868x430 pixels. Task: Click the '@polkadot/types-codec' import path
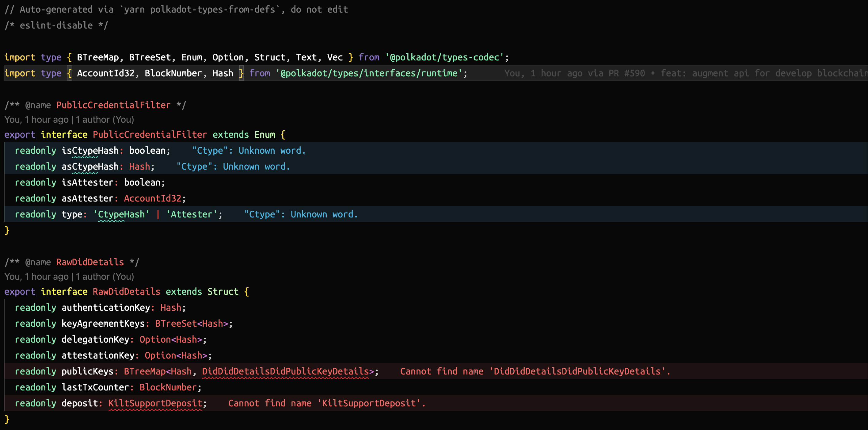[444, 57]
